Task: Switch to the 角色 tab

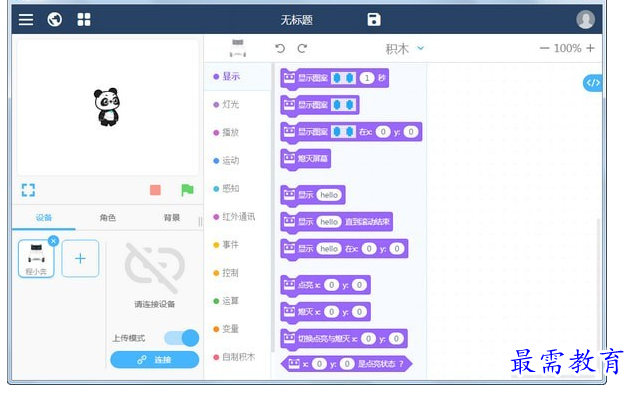Action: (x=108, y=218)
